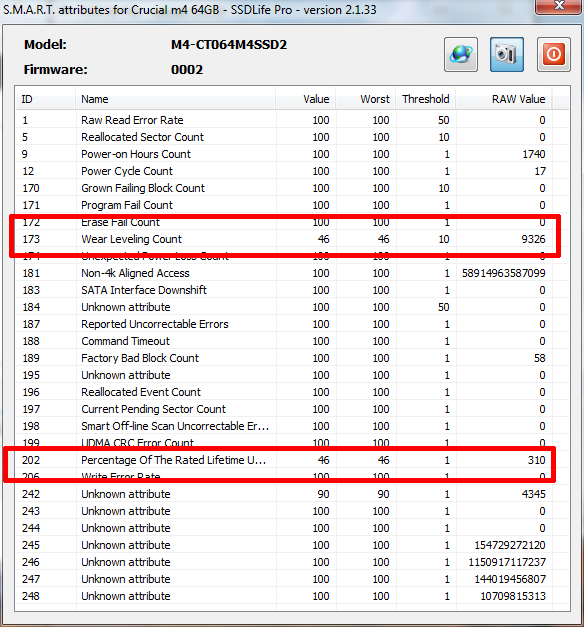Click the model value M4-CT064M4SSD2
Image resolution: width=584 pixels, height=627 pixels.
click(229, 44)
